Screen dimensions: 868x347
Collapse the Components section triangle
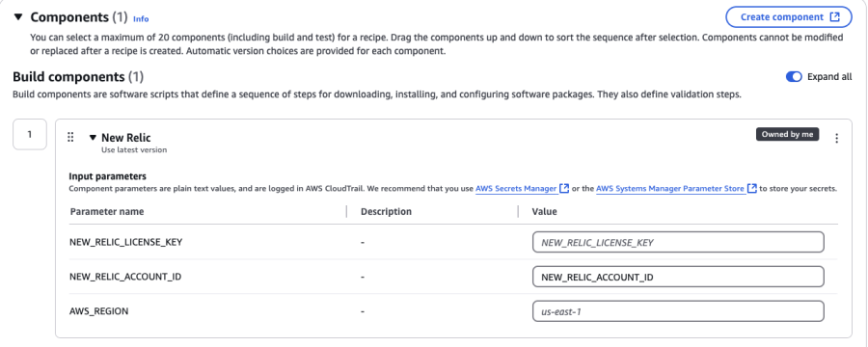click(18, 17)
